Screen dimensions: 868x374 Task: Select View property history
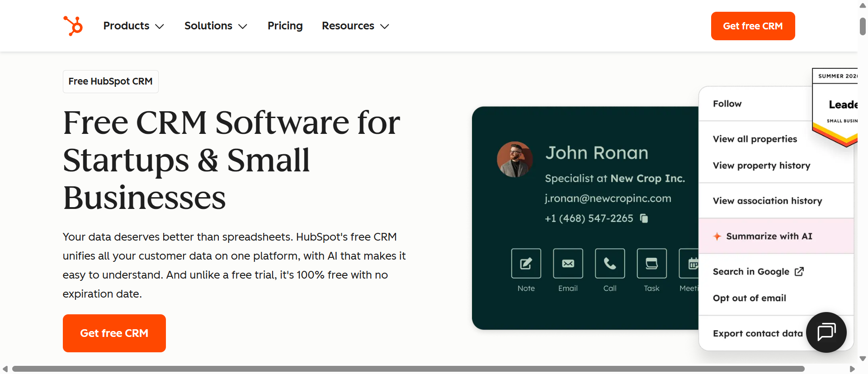pyautogui.click(x=761, y=166)
